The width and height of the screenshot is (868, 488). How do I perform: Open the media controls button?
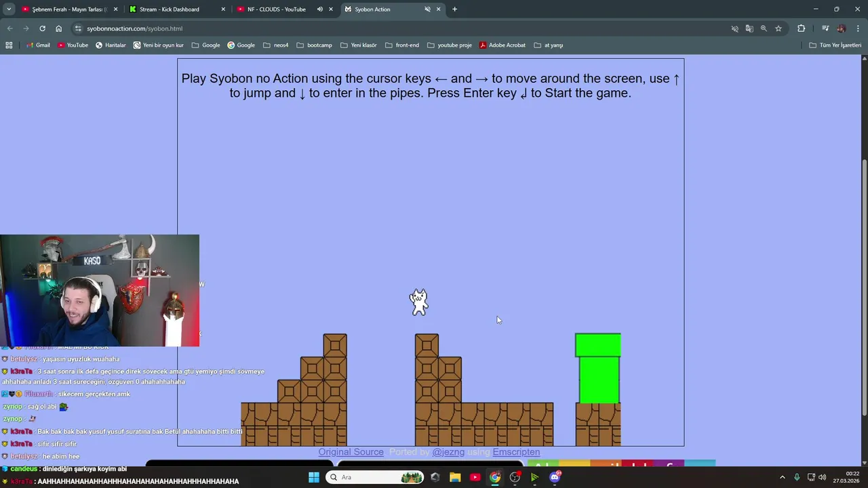pyautogui.click(x=825, y=28)
